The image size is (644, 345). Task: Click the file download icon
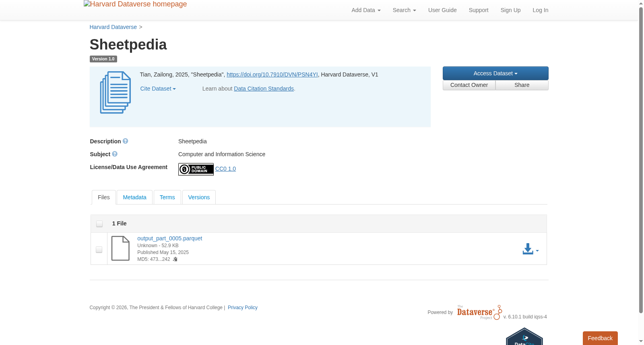[x=528, y=249]
